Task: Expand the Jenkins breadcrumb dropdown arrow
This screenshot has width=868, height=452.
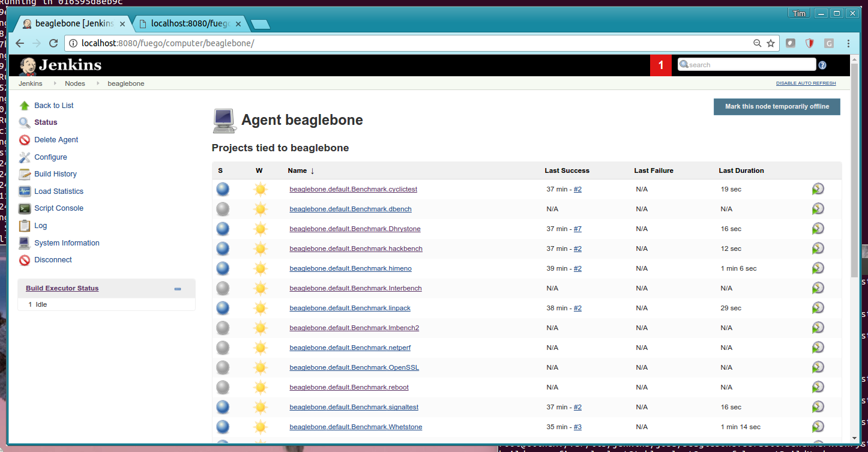Action: tap(55, 83)
